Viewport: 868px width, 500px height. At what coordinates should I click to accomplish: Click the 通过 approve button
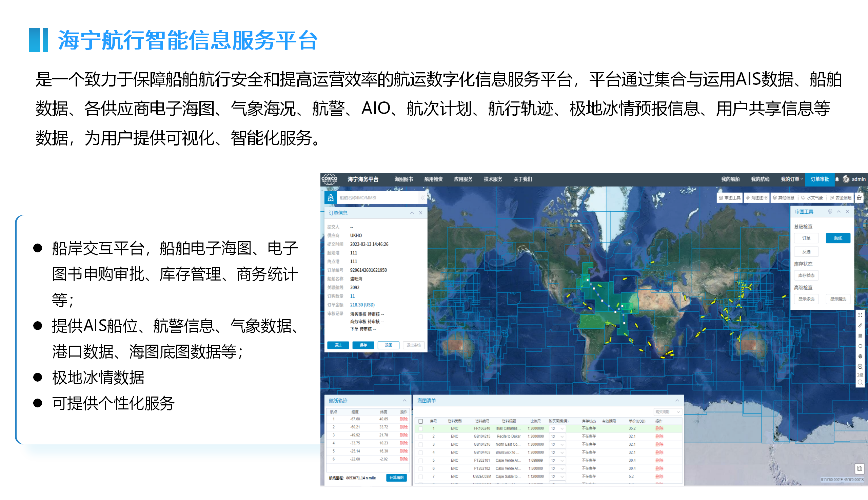338,345
